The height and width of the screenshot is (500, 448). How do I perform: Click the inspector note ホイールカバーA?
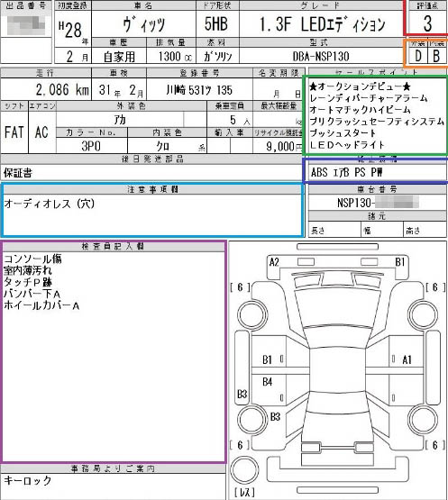click(x=41, y=305)
